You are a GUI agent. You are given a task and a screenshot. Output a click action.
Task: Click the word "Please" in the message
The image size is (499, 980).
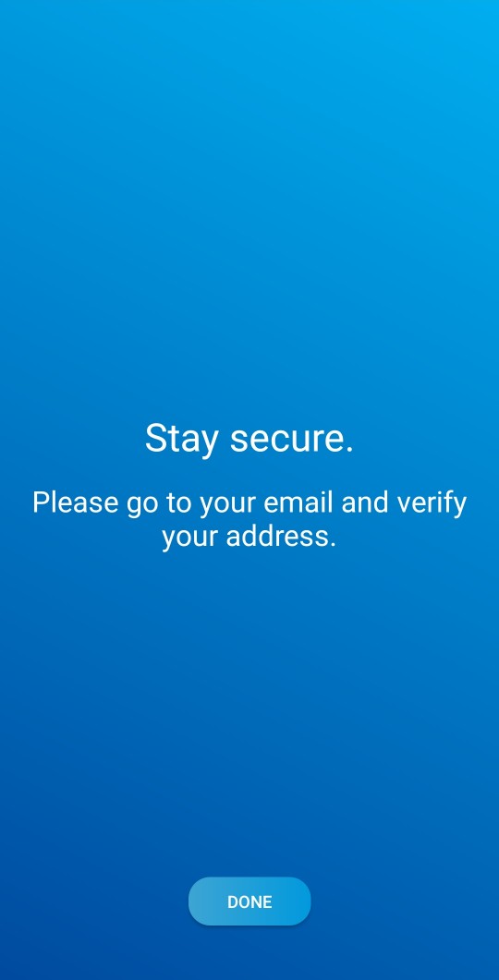[x=75, y=503]
